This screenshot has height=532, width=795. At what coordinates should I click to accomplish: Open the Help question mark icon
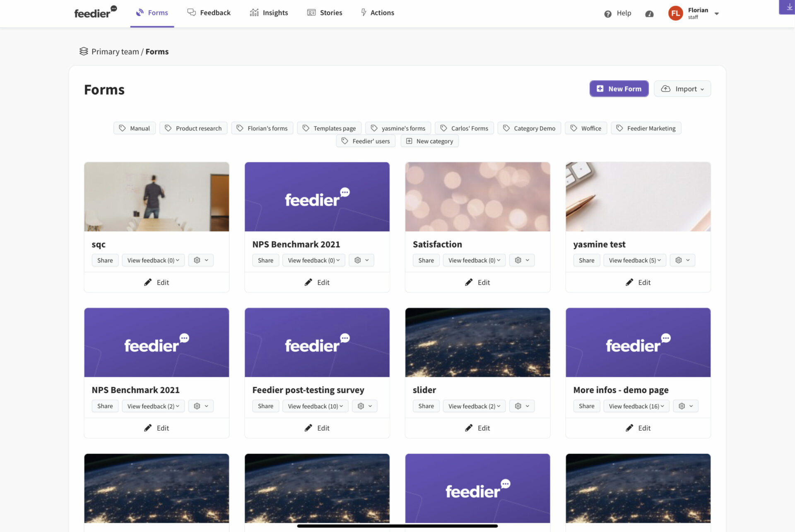(607, 14)
